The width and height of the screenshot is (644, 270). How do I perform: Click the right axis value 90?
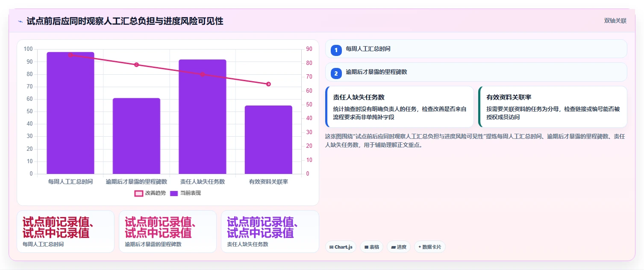[x=309, y=49]
